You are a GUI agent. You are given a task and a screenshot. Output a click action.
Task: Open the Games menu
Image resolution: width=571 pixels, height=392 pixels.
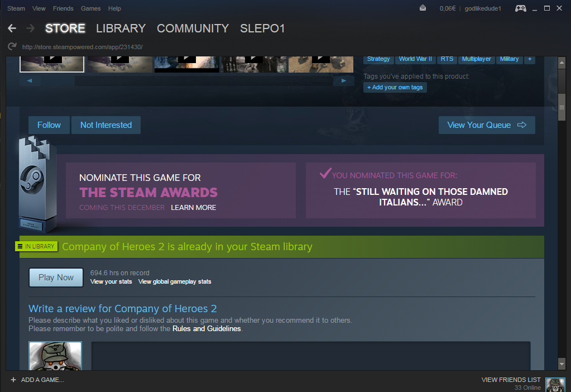click(90, 8)
